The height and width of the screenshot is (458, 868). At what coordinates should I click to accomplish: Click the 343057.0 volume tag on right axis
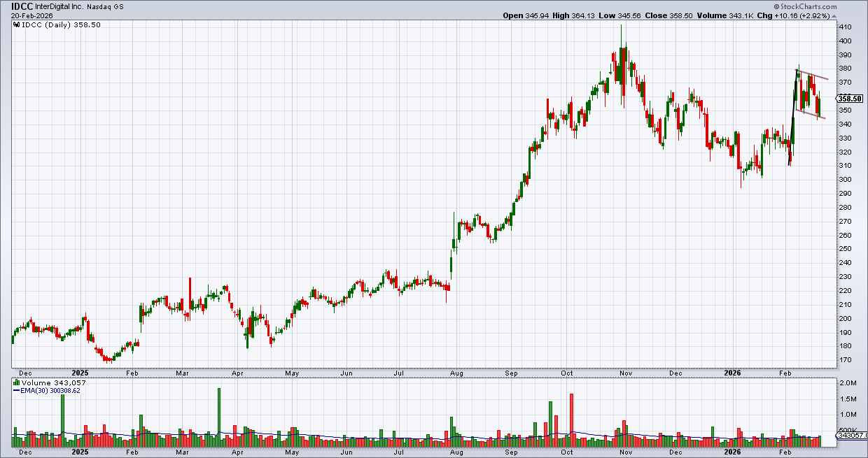click(x=851, y=436)
